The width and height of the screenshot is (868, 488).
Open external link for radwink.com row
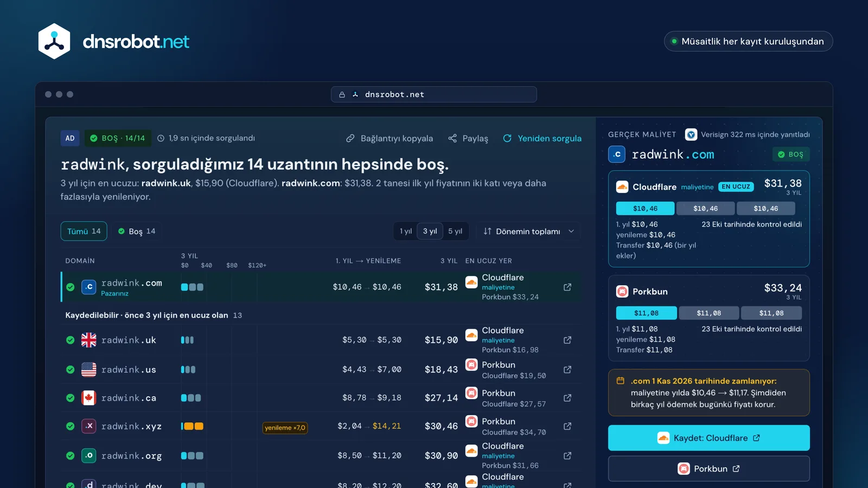click(567, 287)
